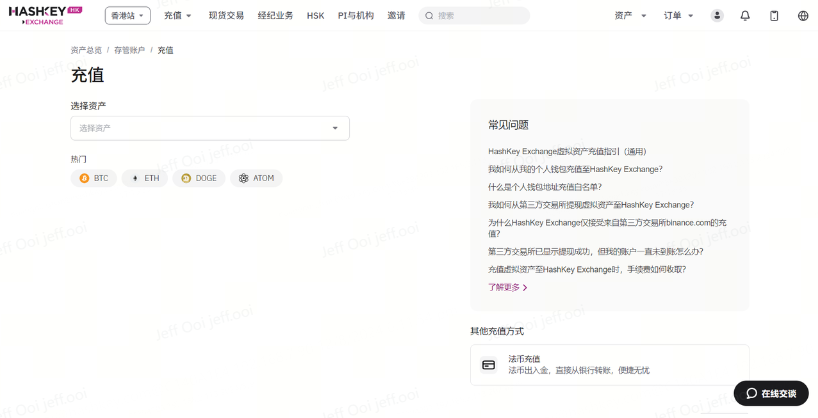818x418 pixels.
Task: Open the user profile icon
Action: tap(717, 16)
